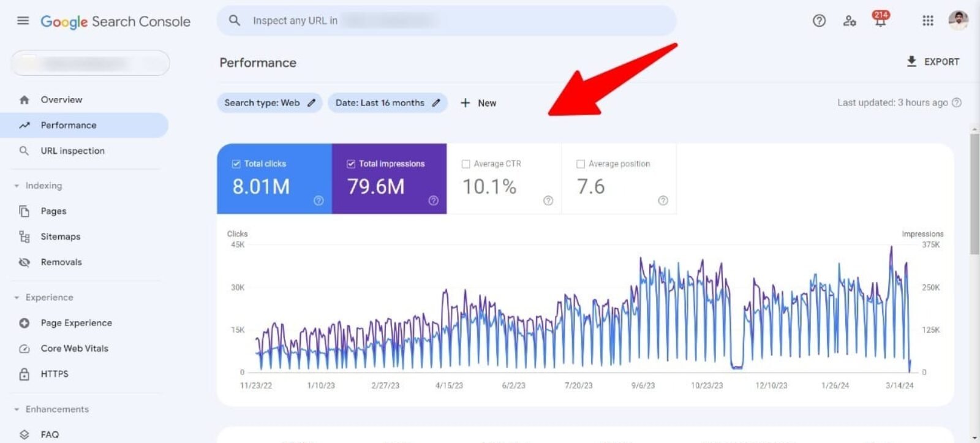Image resolution: width=980 pixels, height=443 pixels.
Task: Click the 3/14/24 date label on chart
Action: (x=900, y=385)
